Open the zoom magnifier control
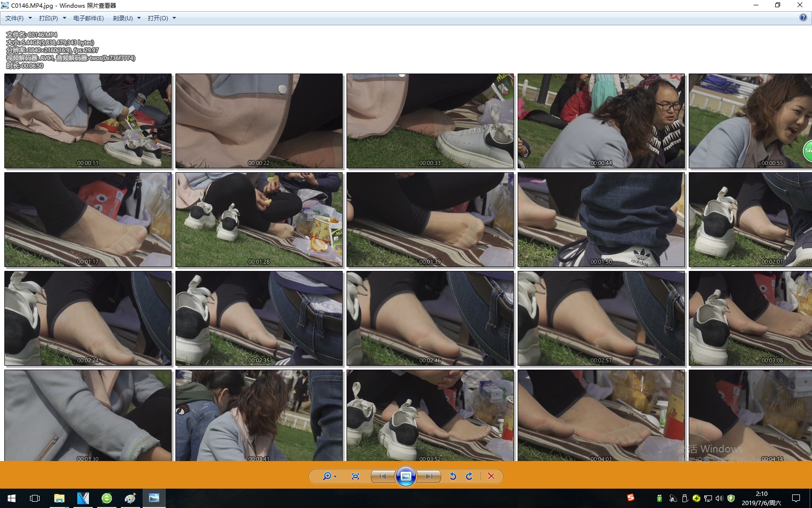Image resolution: width=812 pixels, height=508 pixels. 330,476
